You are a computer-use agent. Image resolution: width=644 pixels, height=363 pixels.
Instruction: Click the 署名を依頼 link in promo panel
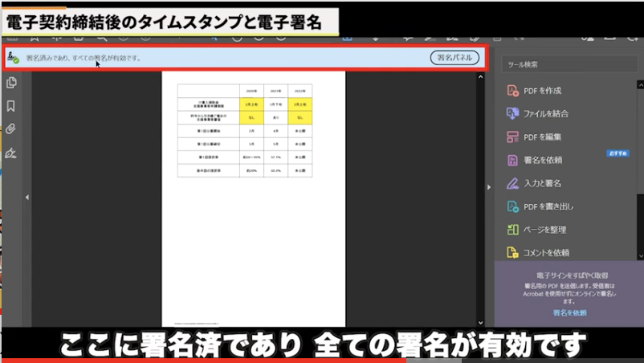point(569,312)
